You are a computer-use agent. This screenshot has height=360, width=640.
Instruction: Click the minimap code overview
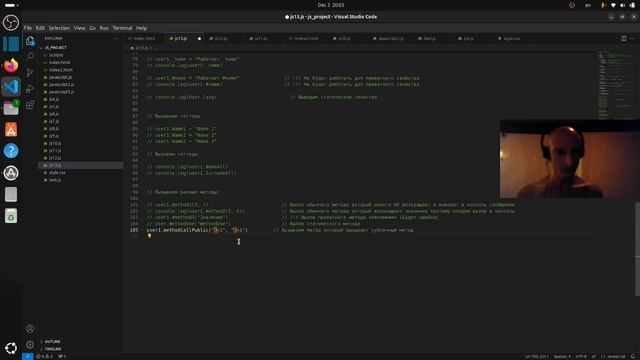[616, 85]
